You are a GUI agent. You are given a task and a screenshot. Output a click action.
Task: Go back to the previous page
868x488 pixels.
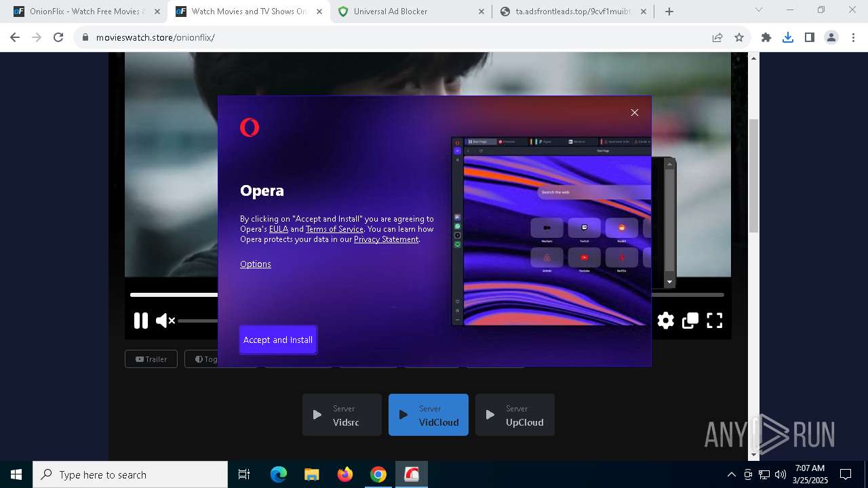15,37
